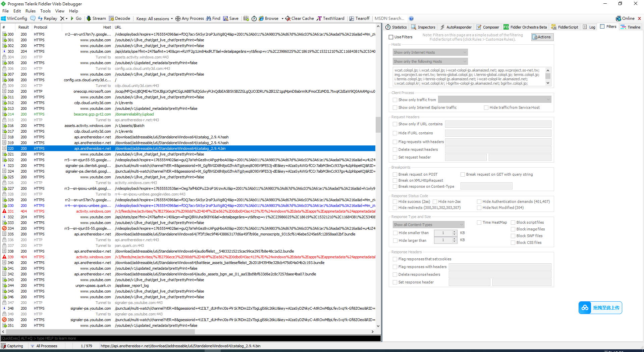Open the Rules menu
The height and width of the screenshot is (352, 644).
[x=31, y=11]
